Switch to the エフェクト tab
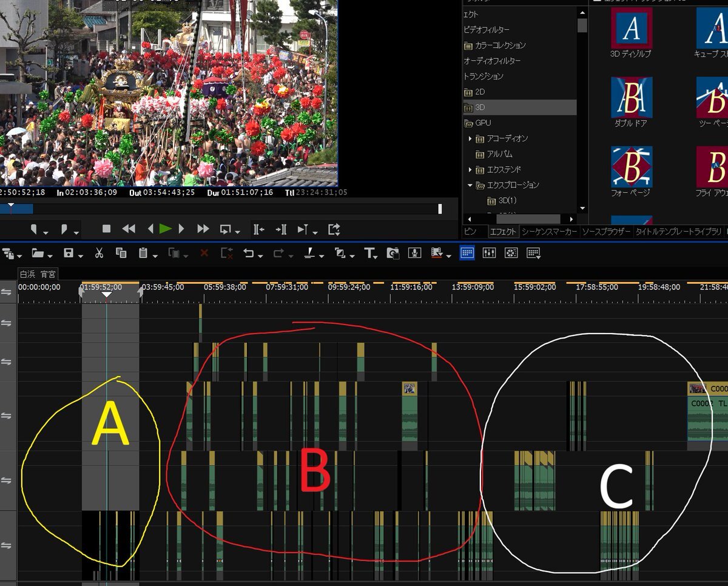This screenshot has height=586, width=728. click(x=502, y=232)
